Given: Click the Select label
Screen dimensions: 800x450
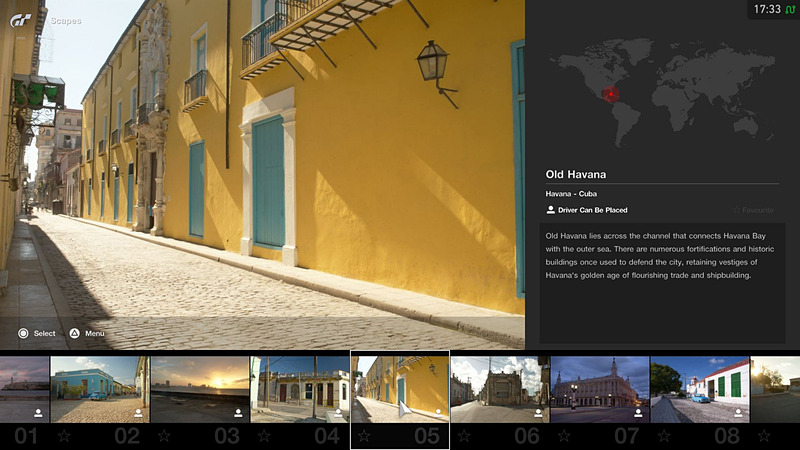Looking at the screenshot, I should pos(44,333).
